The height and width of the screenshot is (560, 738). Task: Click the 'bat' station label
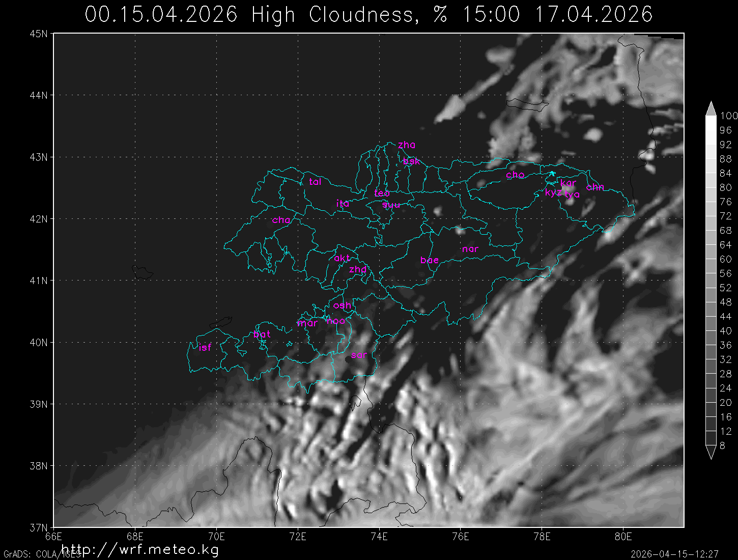[262, 334]
